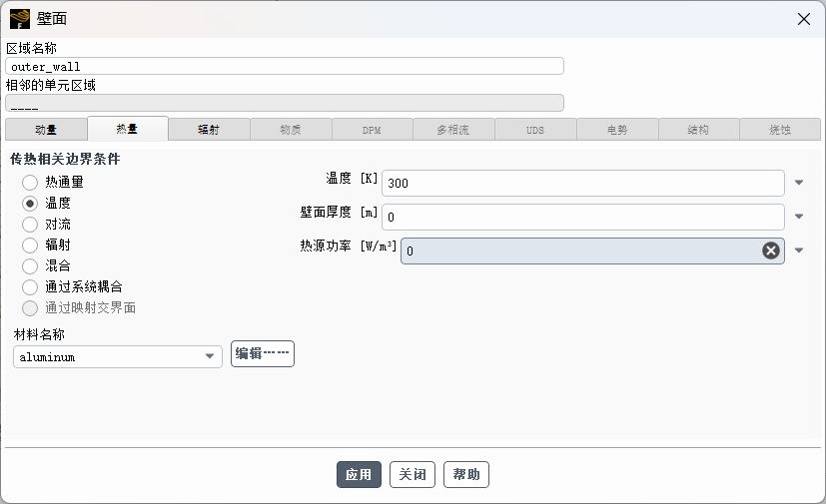Select the 混合 radio button
The height and width of the screenshot is (504, 826).
pos(30,265)
